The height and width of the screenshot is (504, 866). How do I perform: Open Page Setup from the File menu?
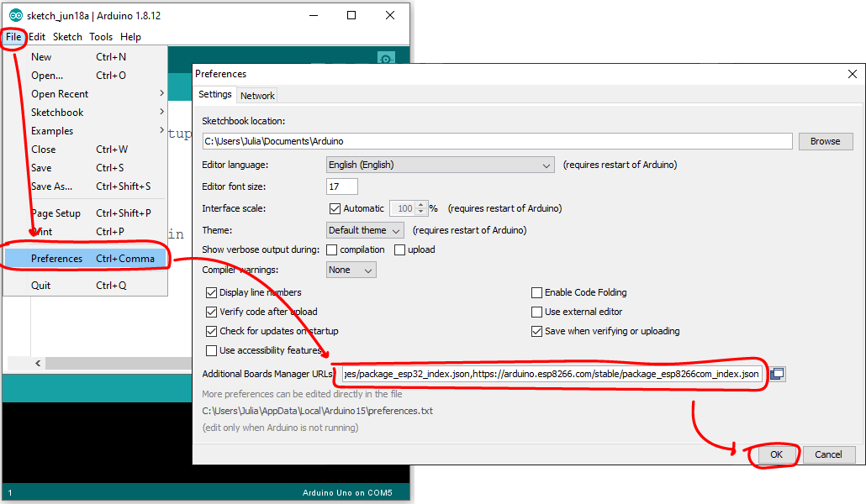click(x=86, y=213)
